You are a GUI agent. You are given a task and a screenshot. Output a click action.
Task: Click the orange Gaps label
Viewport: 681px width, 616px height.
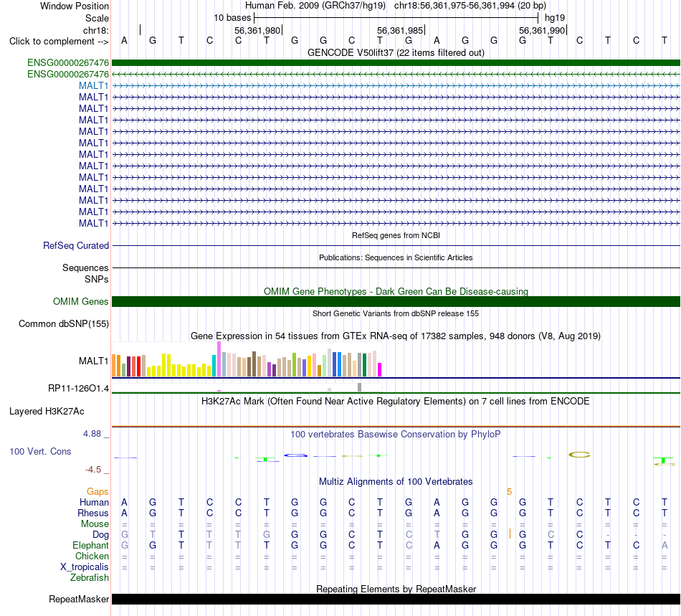97,491
